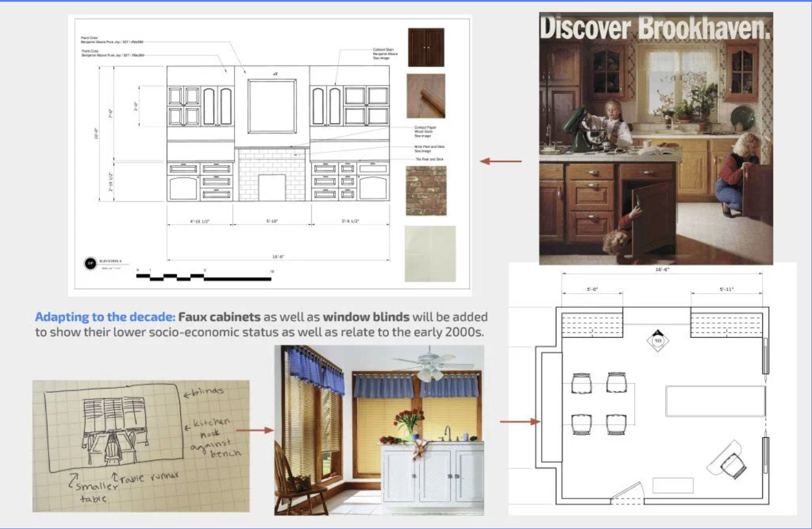Click the dark wood cabinet stain swatch
This screenshot has height=529, width=812.
426,47
